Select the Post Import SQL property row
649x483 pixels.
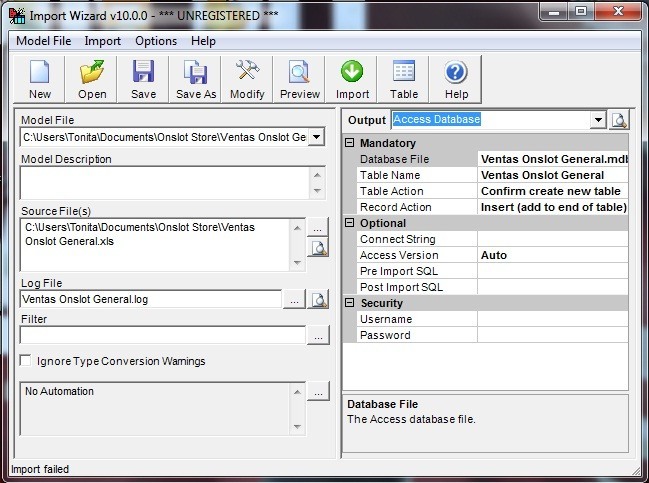(x=493, y=287)
